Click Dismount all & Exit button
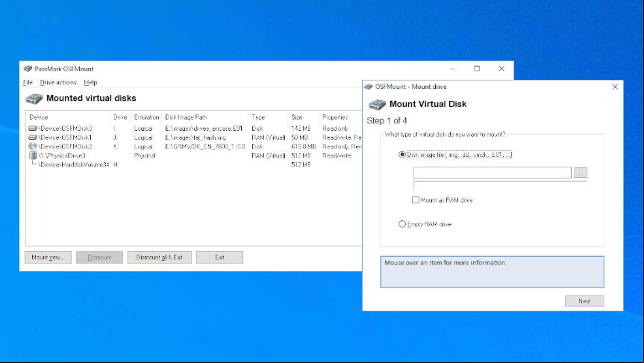The height and width of the screenshot is (363, 644). [x=160, y=258]
